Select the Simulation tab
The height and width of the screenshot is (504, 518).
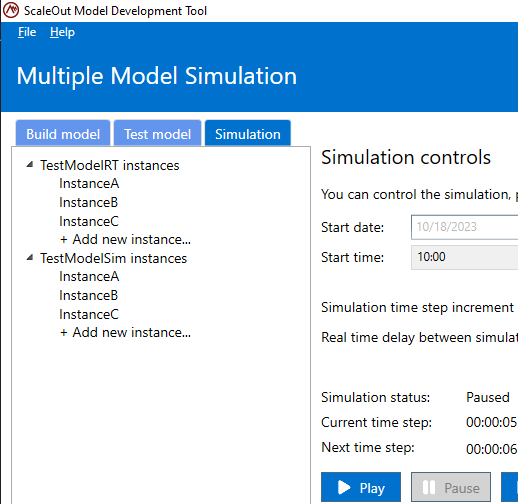click(248, 134)
